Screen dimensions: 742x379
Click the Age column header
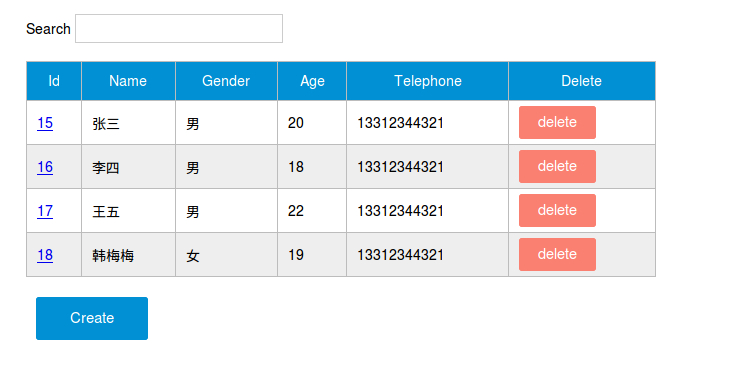[x=312, y=81]
